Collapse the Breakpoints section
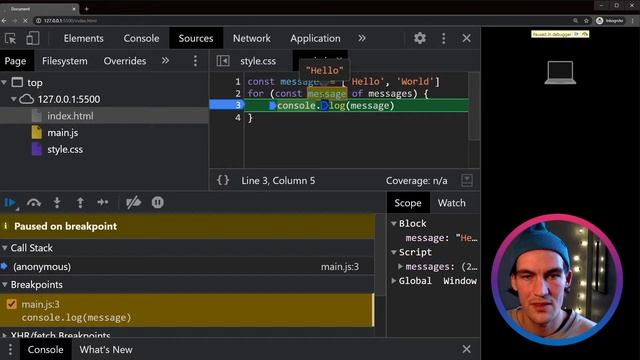This screenshot has height=360, width=640. [x=5, y=284]
